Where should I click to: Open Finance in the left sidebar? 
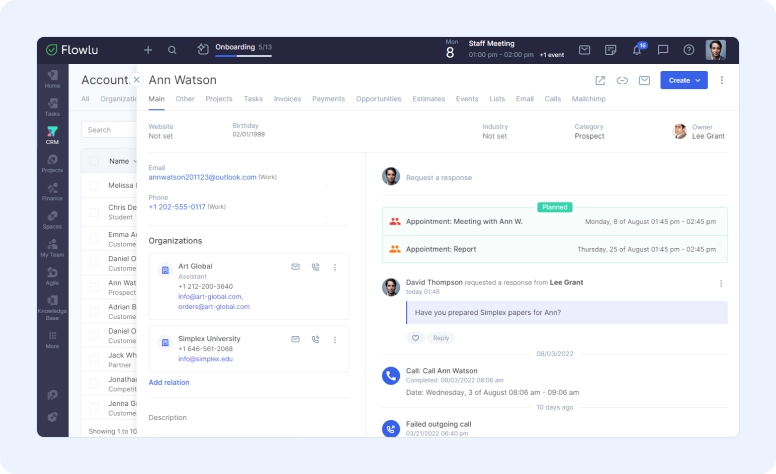(52, 191)
